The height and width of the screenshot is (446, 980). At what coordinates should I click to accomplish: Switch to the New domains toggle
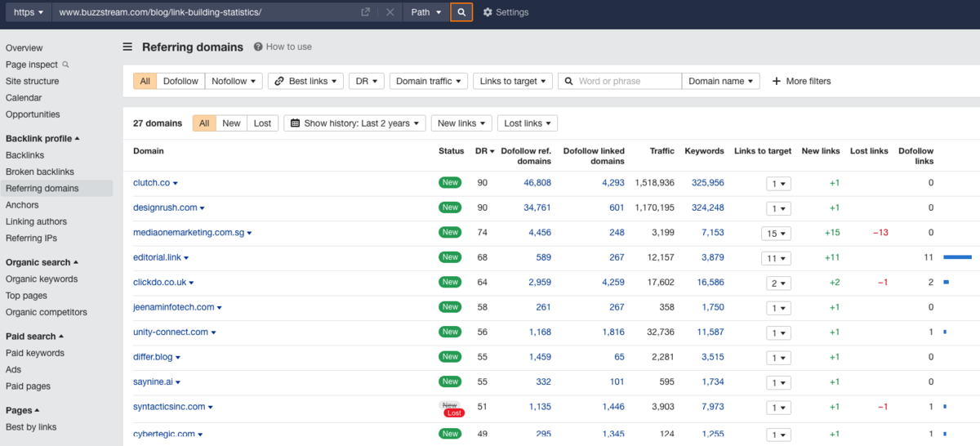pos(231,123)
